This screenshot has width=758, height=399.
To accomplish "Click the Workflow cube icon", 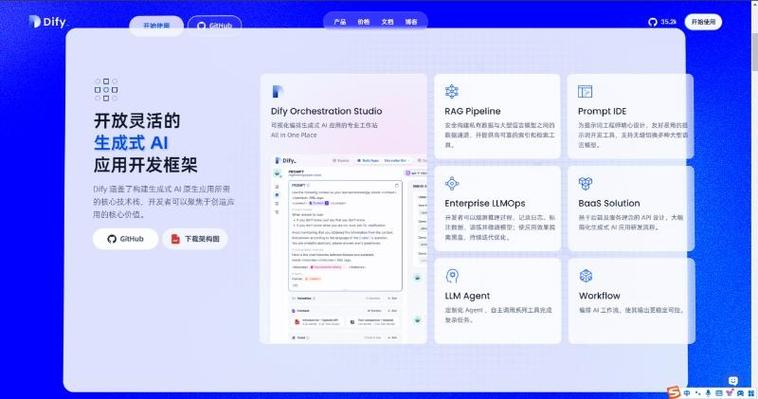I will point(586,276).
